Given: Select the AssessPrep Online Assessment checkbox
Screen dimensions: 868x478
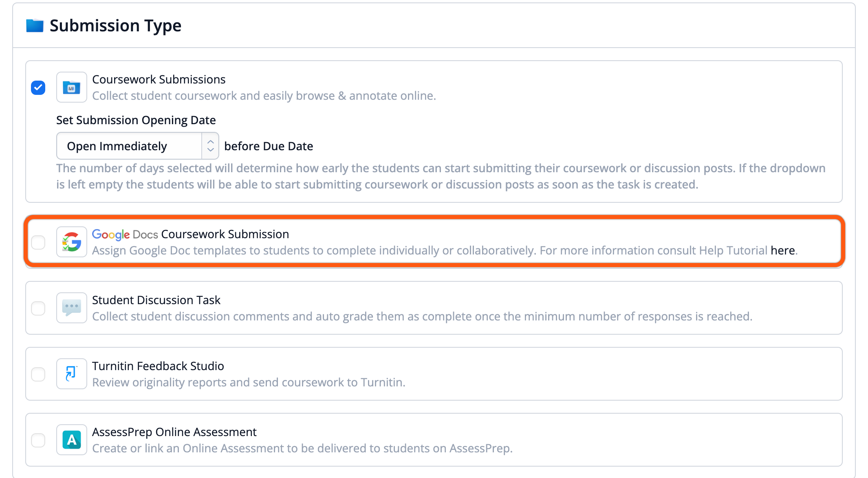Looking at the screenshot, I should pos(38,440).
